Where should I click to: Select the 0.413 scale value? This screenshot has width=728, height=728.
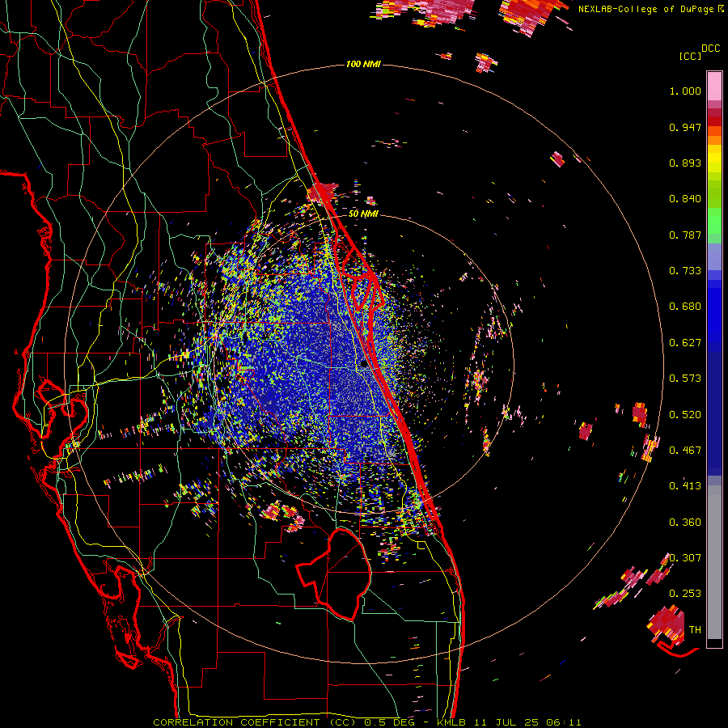tap(685, 486)
